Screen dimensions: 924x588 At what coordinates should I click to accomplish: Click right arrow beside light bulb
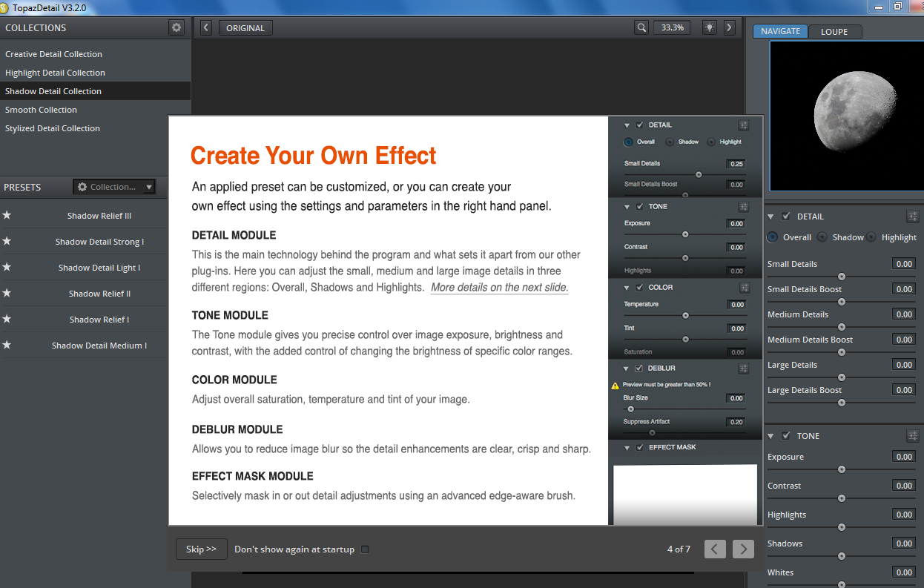click(729, 27)
